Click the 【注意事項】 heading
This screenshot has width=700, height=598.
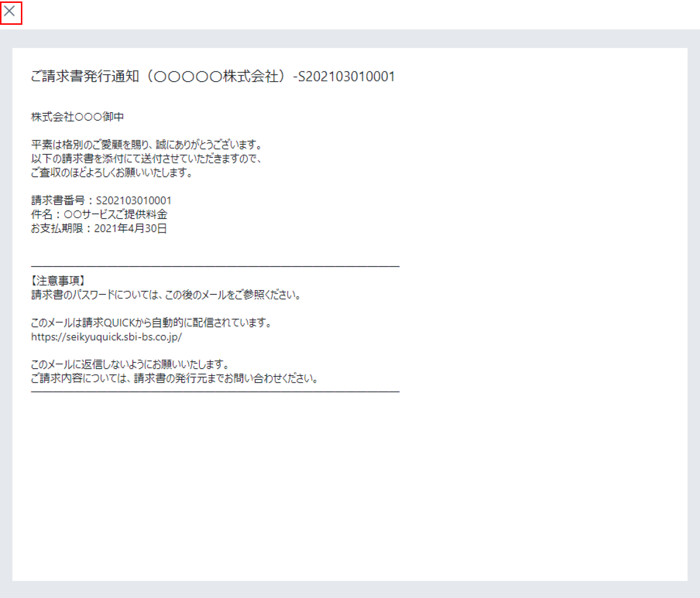pyautogui.click(x=58, y=281)
